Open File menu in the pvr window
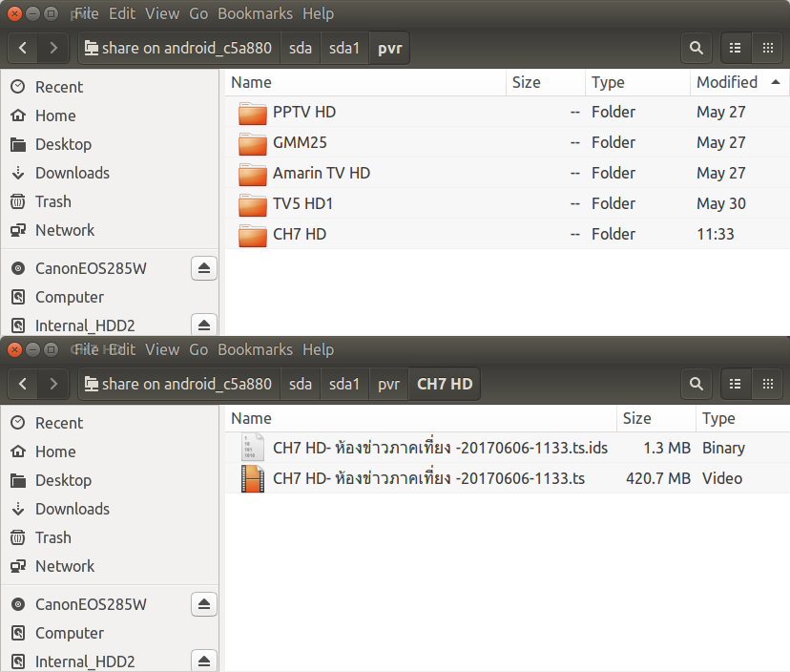This screenshot has width=790, height=672. pyautogui.click(x=85, y=13)
